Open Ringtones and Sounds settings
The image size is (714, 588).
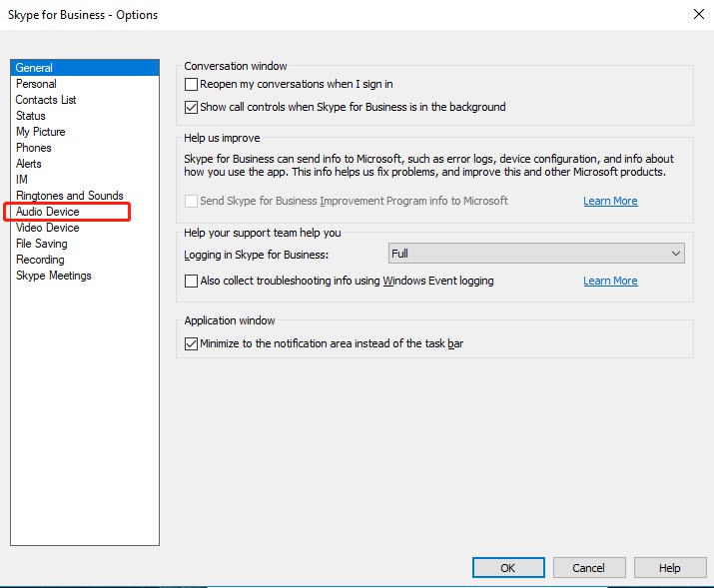(69, 196)
